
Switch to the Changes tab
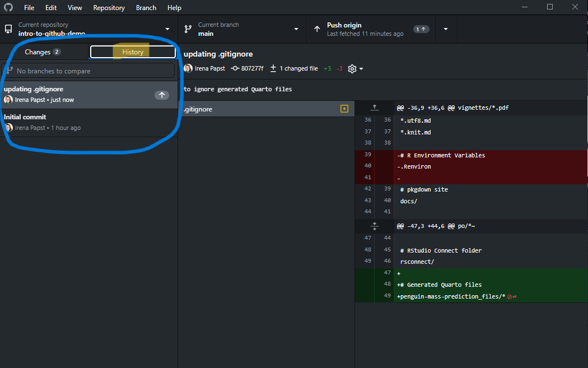point(43,52)
